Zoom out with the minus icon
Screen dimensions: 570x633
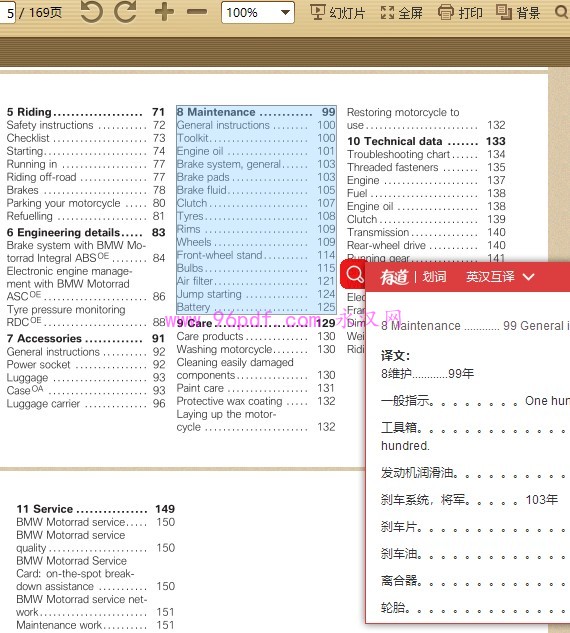[197, 12]
